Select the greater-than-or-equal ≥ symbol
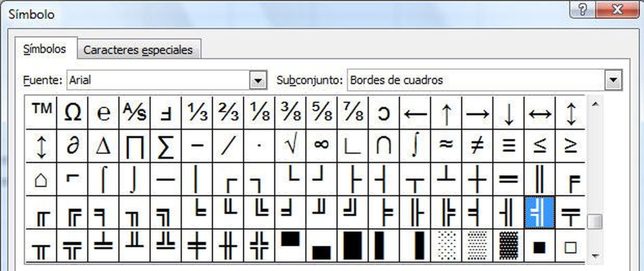Screen dimensions: 644x271 [x=570, y=146]
